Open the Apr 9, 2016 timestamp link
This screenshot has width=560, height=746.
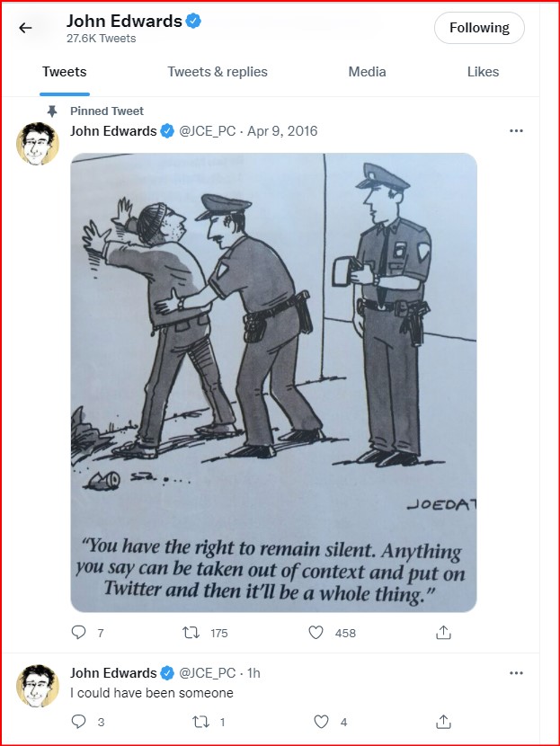[x=282, y=131]
